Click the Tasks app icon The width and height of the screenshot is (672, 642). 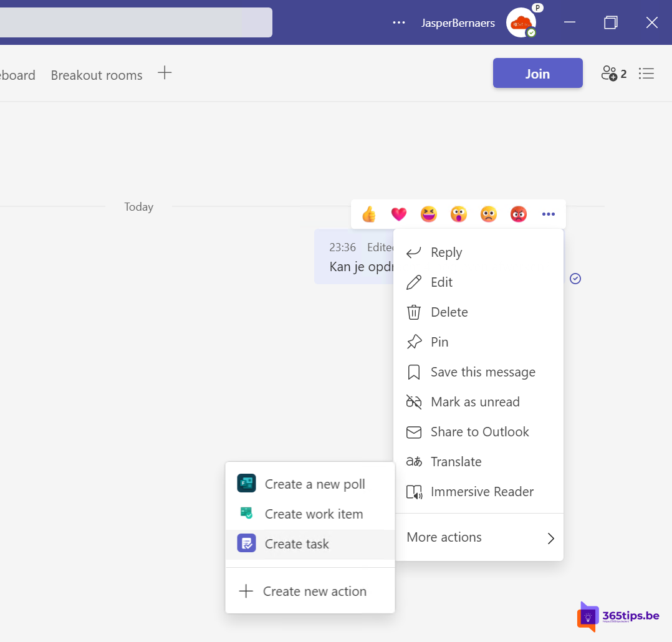click(x=246, y=543)
